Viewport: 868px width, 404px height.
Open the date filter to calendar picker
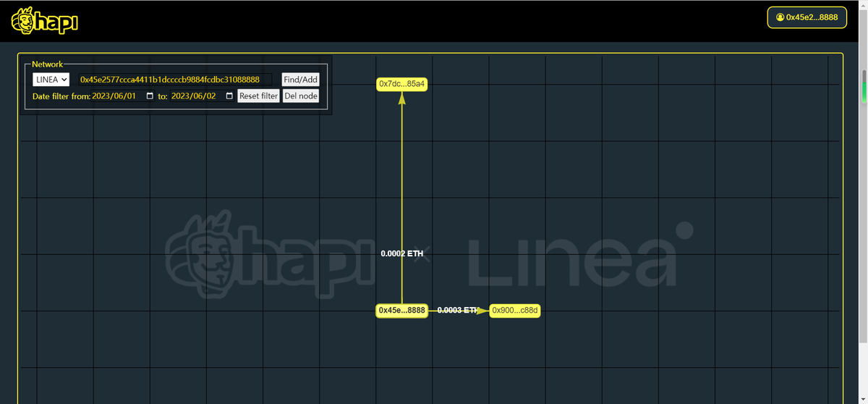click(229, 96)
